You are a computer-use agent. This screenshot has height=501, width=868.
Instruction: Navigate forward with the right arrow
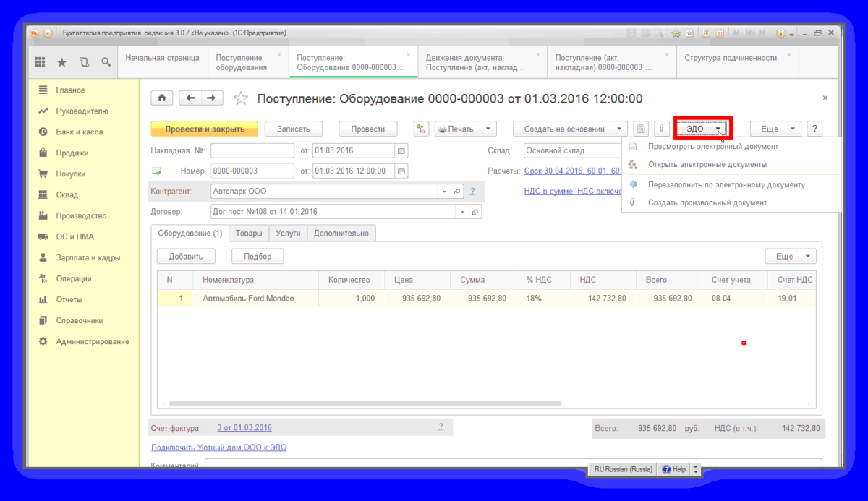point(211,98)
